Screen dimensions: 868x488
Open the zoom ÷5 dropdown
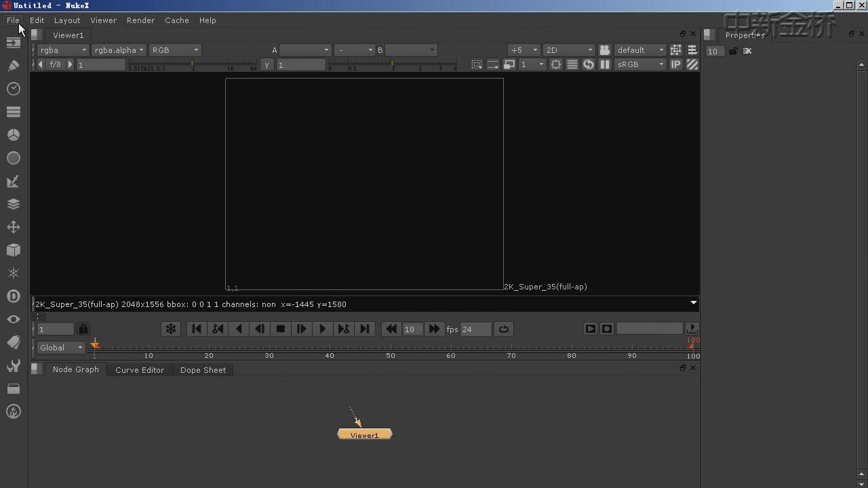[x=524, y=50]
